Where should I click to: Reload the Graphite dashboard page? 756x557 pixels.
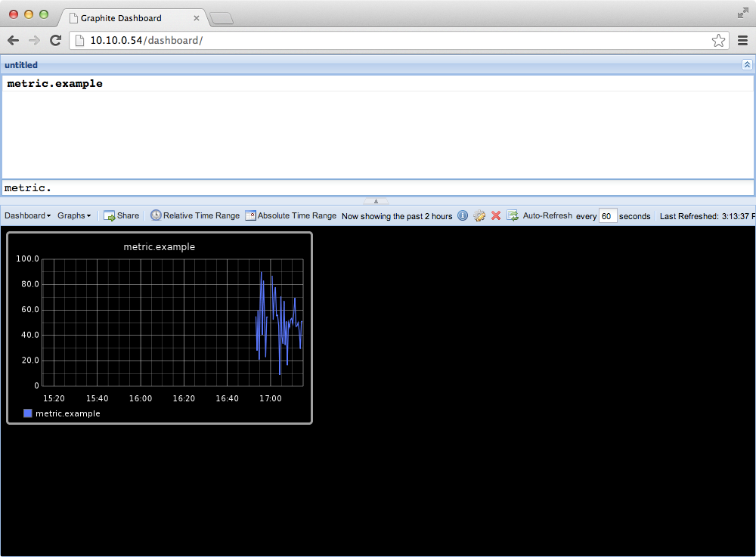coord(55,41)
